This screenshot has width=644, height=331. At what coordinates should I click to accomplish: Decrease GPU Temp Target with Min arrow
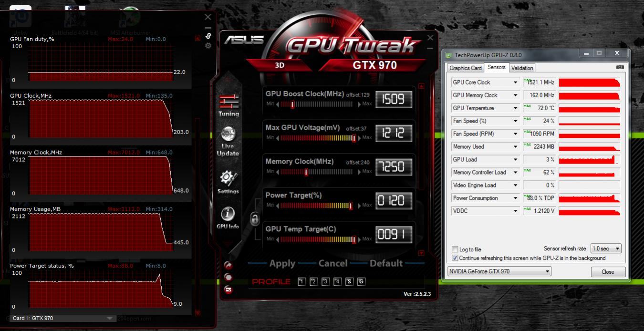click(x=277, y=239)
